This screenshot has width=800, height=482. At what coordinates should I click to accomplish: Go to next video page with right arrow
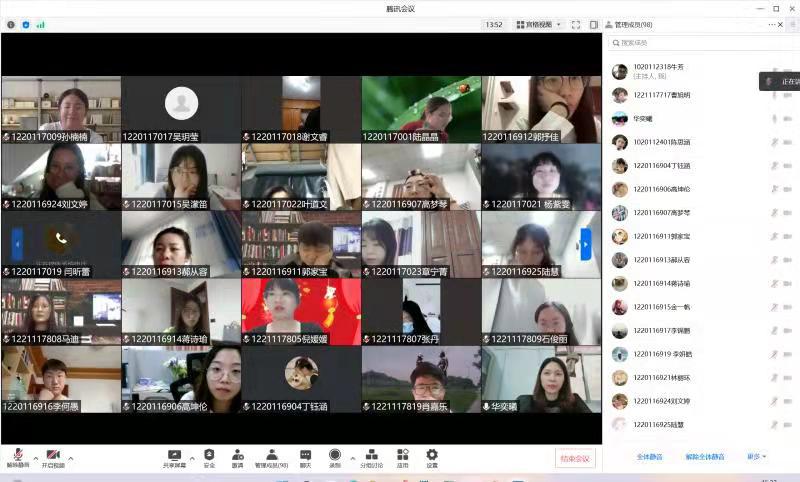click(586, 243)
